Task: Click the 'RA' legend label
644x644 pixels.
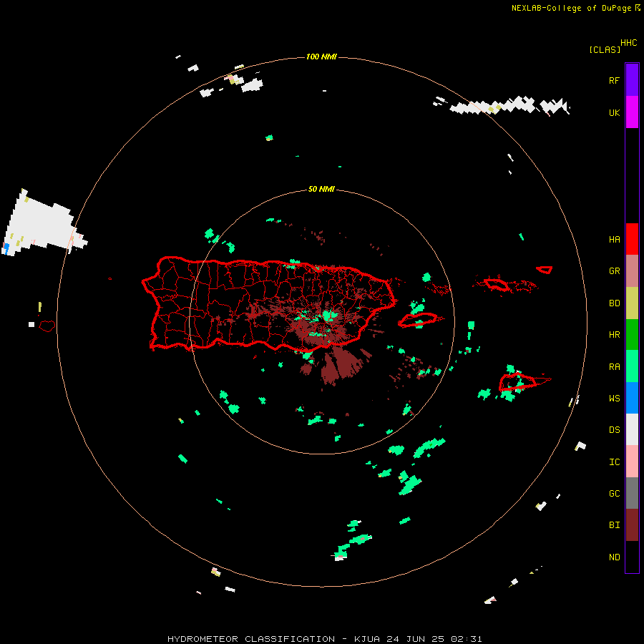Action: tap(614, 366)
